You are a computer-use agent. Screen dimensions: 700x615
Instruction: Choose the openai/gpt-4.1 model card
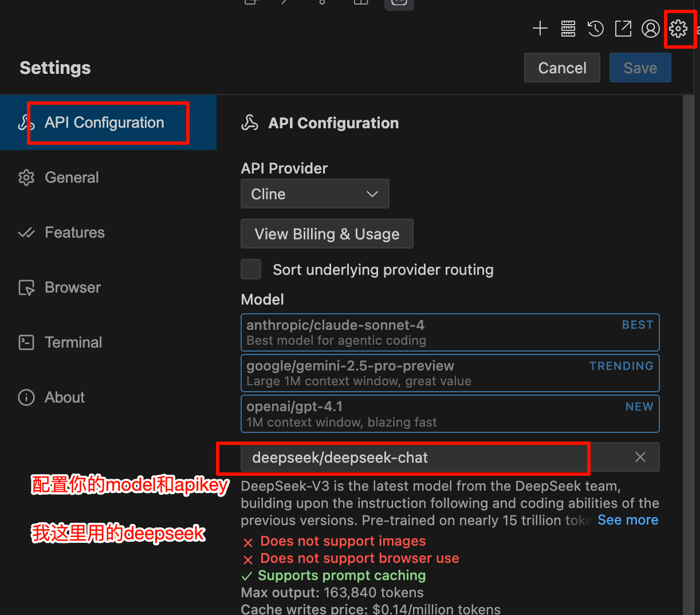coord(450,413)
